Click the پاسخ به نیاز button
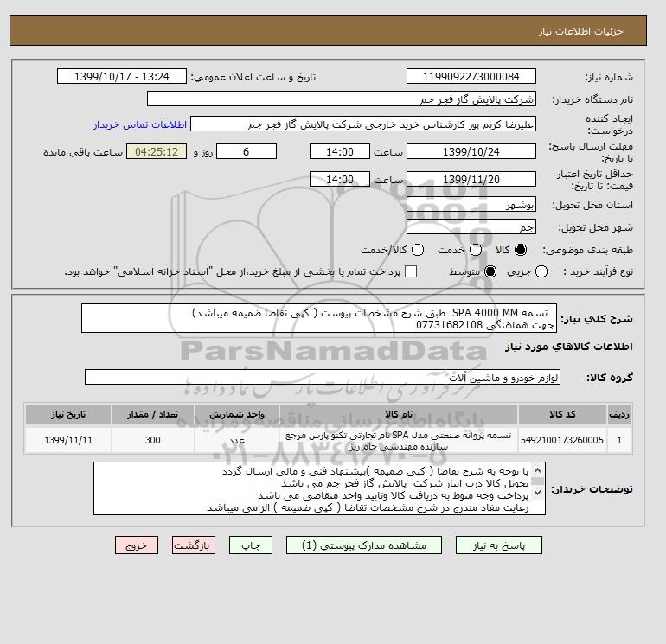Screen dimensions: 666x644 499,545
